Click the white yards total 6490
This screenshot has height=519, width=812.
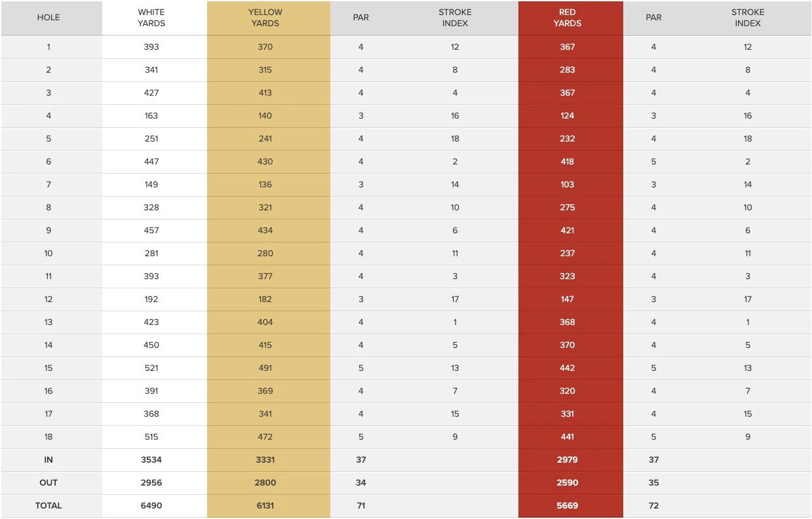tap(151, 506)
